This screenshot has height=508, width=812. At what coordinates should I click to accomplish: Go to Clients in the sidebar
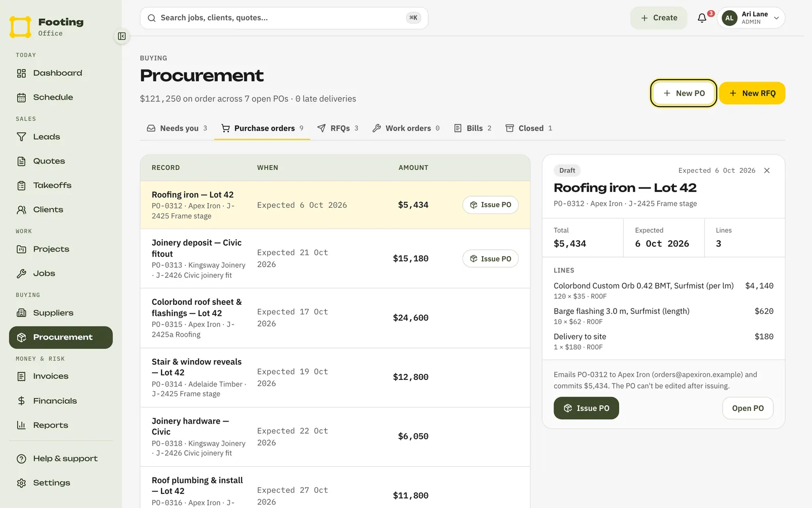[61, 210]
